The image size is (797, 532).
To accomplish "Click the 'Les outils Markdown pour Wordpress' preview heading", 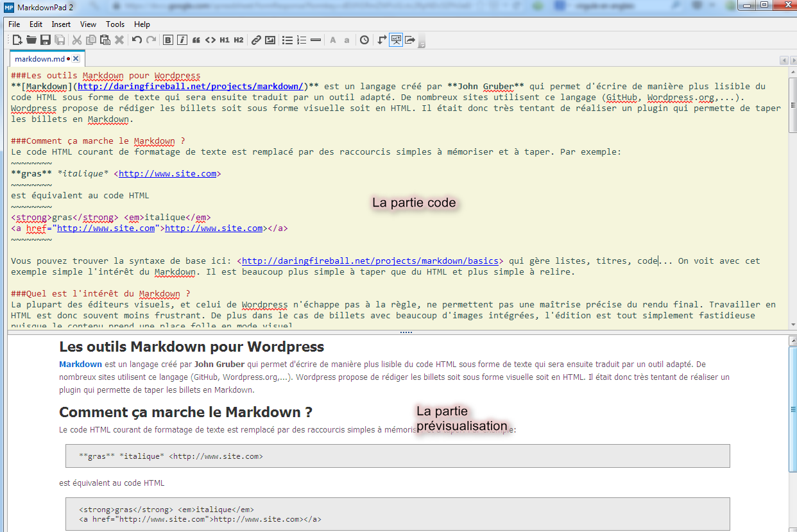I will 191,347.
